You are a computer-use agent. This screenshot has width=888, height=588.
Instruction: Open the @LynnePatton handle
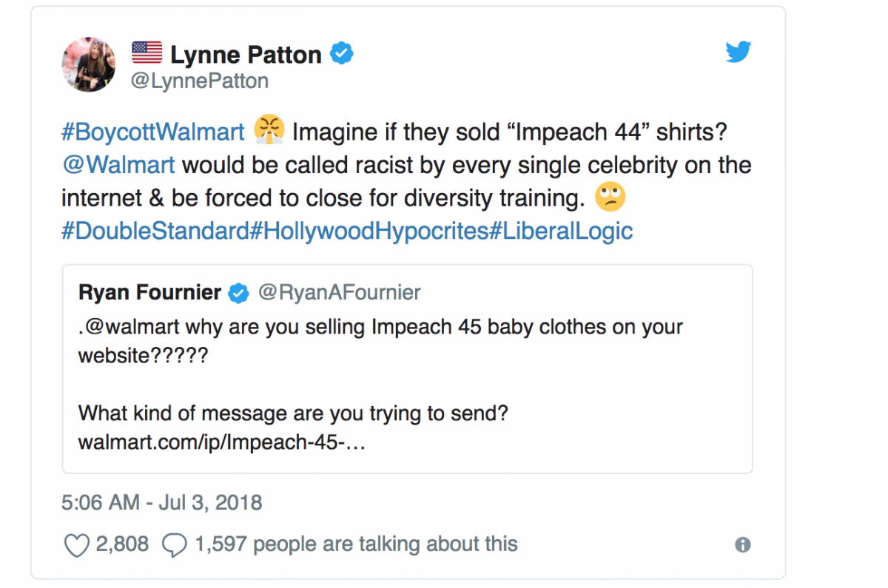pyautogui.click(x=199, y=81)
